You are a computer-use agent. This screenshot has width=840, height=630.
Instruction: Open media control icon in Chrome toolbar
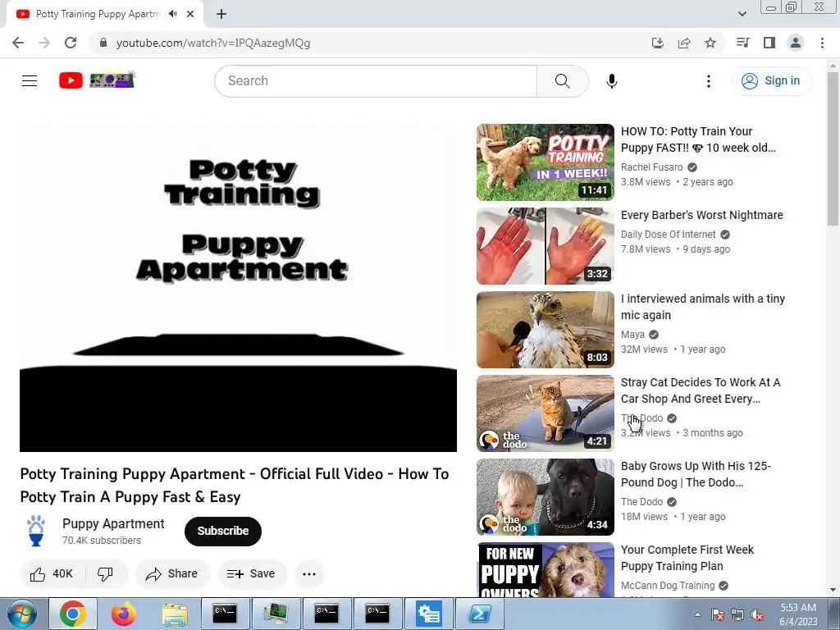(x=743, y=43)
